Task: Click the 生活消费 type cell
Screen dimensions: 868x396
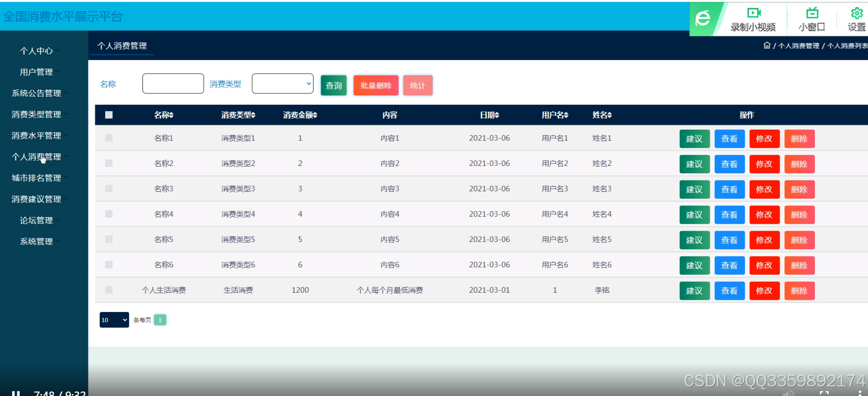Action: (238, 290)
